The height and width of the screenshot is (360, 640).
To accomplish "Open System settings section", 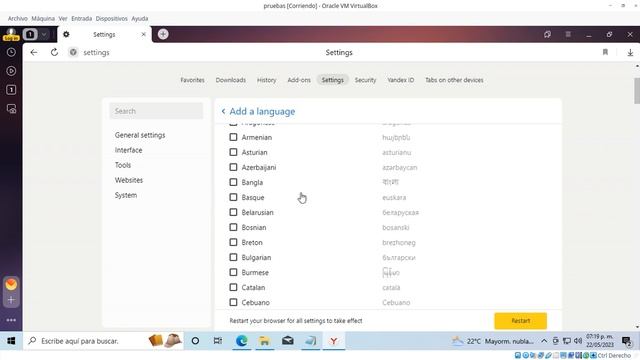I will [x=126, y=195].
